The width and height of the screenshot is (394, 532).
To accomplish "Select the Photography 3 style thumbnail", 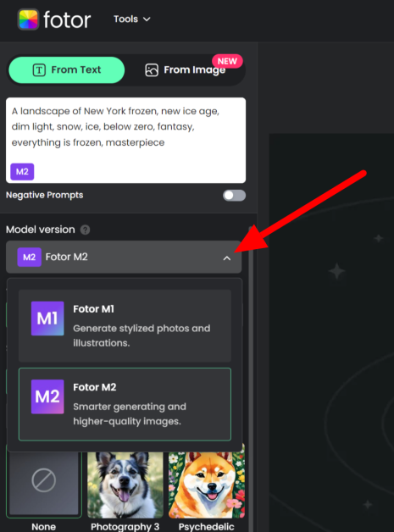I will coord(125,485).
